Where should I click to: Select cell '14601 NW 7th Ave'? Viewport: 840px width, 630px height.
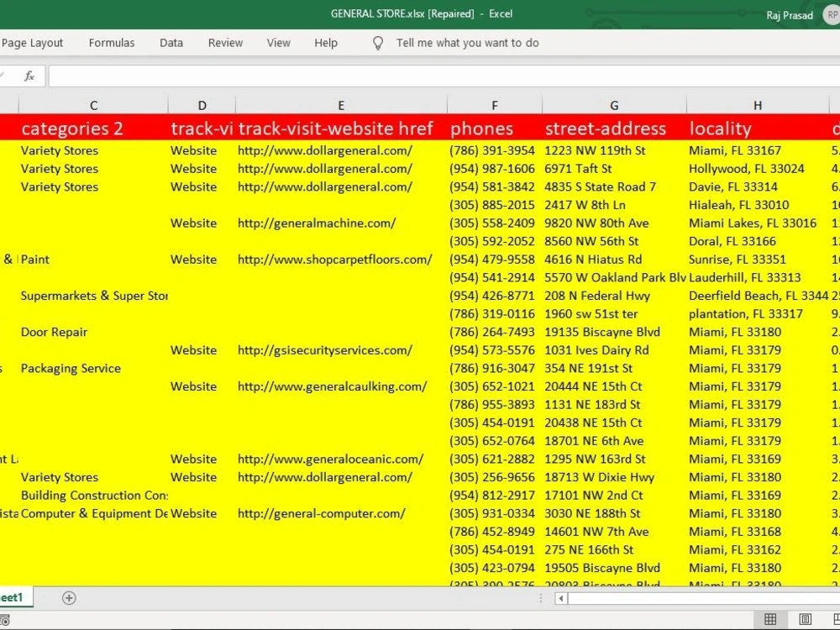(x=615, y=532)
